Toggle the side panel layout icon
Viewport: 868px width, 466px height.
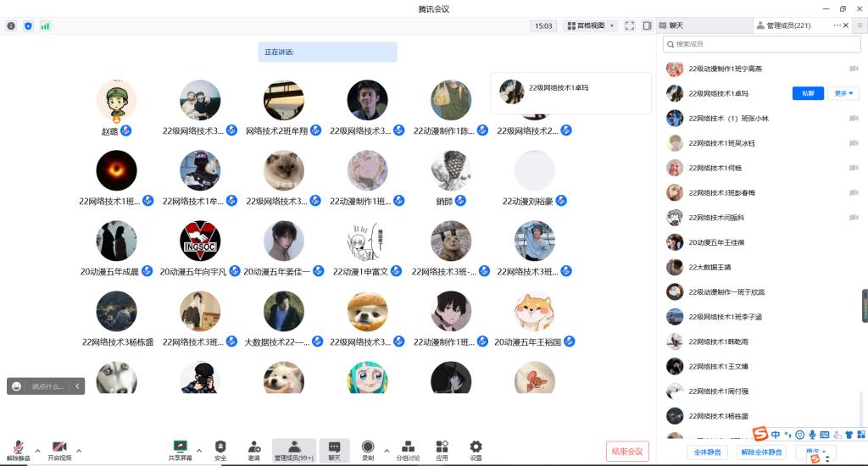click(647, 25)
